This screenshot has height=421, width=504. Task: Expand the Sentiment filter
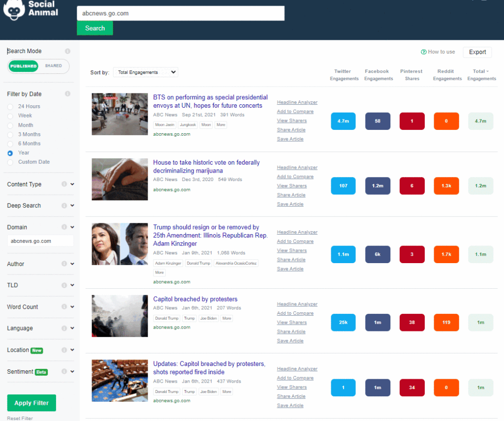pyautogui.click(x=72, y=371)
